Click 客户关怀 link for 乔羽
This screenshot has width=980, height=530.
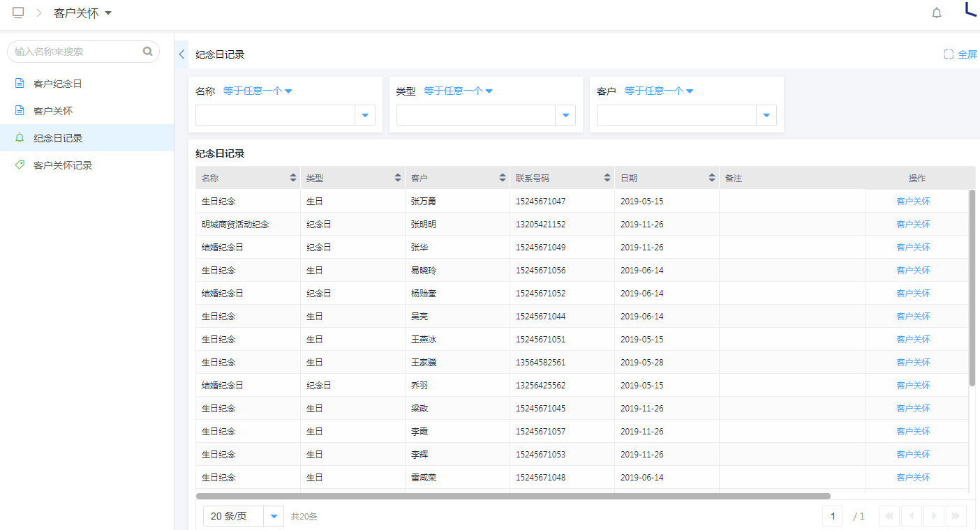(x=913, y=386)
